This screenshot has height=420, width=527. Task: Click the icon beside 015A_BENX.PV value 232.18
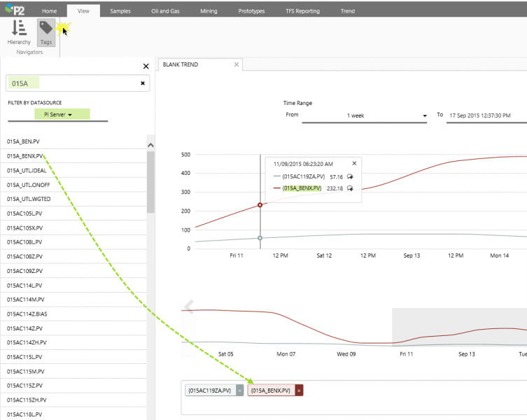coord(349,188)
